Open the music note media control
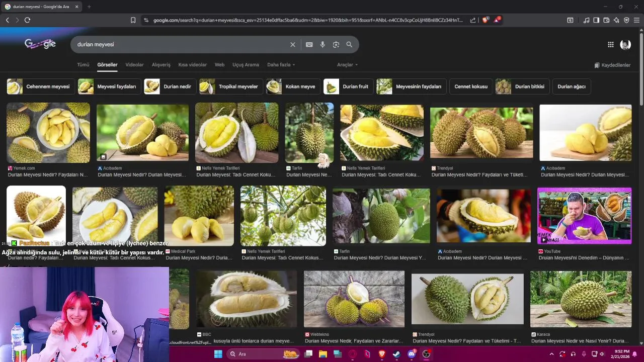This screenshot has width=644, height=362. coord(586,20)
